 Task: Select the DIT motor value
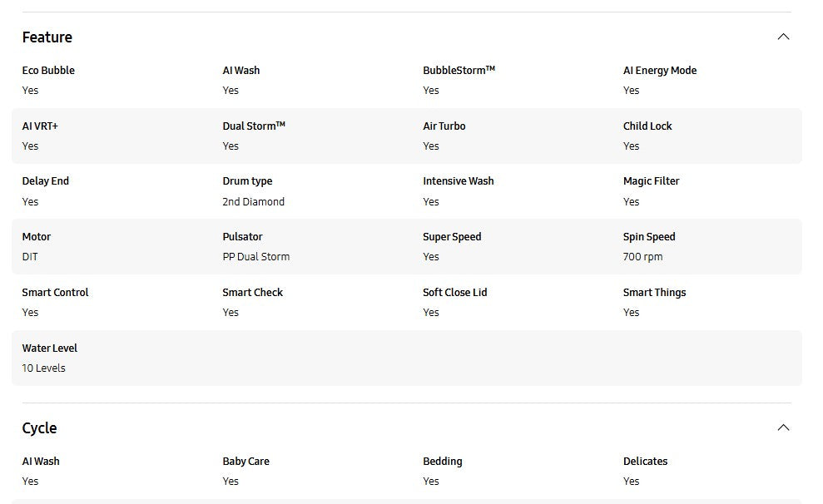click(30, 257)
